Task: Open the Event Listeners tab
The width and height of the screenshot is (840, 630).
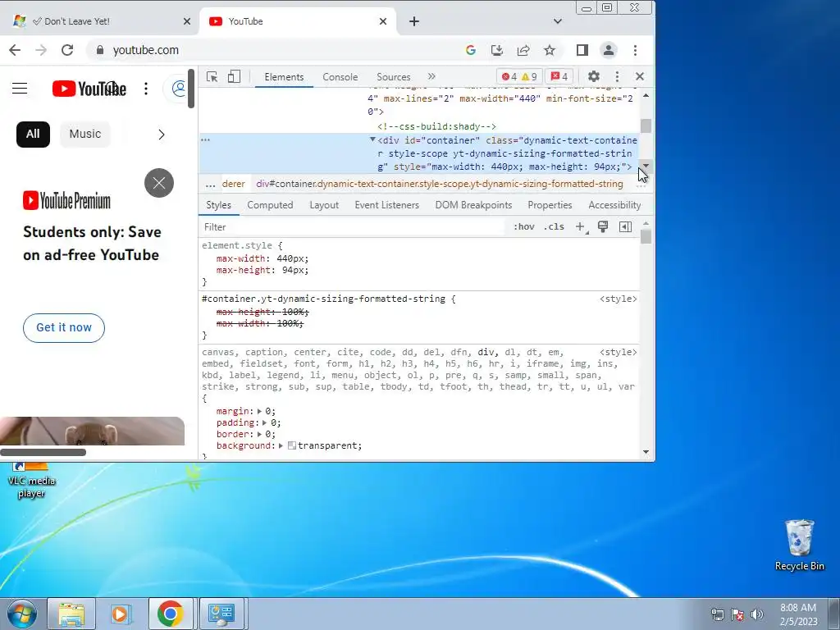Action: pyautogui.click(x=387, y=205)
